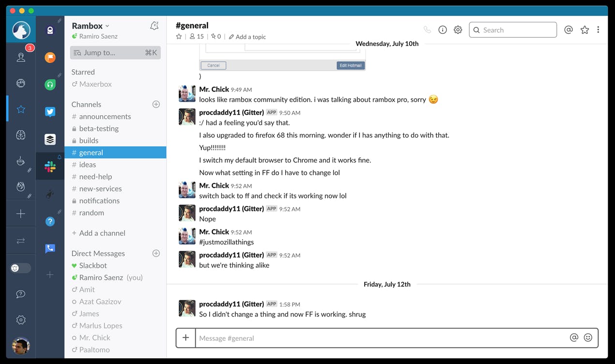Add a service with the small plus

(x=50, y=274)
